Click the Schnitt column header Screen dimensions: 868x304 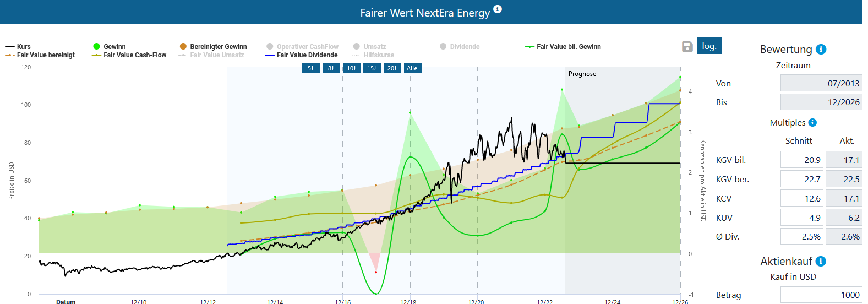[799, 141]
